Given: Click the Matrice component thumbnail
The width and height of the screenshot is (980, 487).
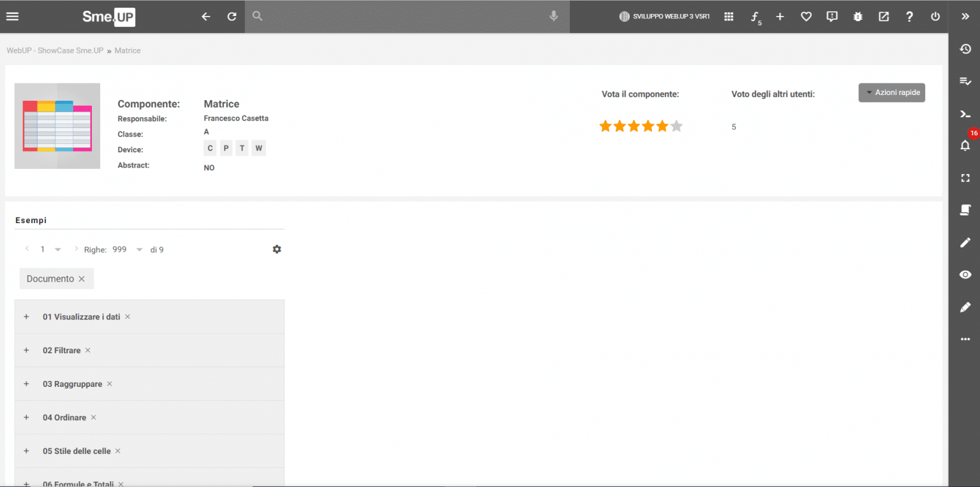Looking at the screenshot, I should (x=57, y=126).
